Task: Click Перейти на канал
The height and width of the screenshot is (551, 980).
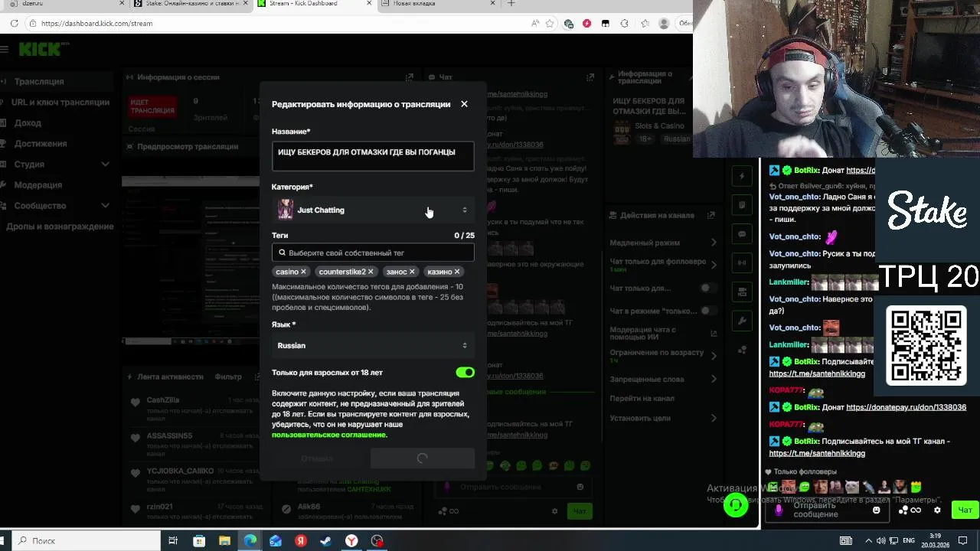Action: (642, 398)
